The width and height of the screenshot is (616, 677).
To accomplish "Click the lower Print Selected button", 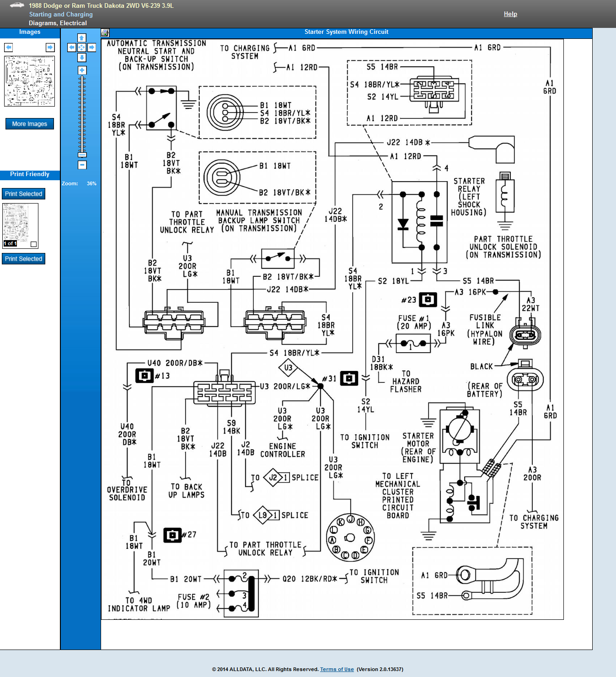I will tap(23, 258).
